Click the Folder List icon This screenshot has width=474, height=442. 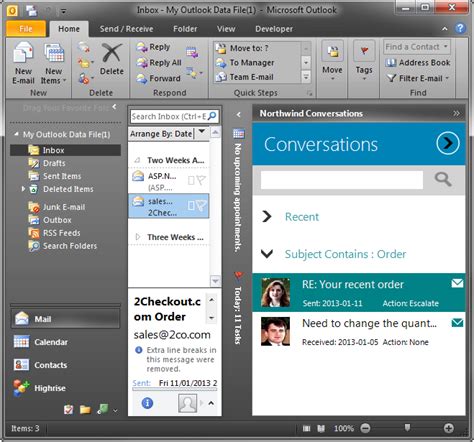[x=85, y=409]
